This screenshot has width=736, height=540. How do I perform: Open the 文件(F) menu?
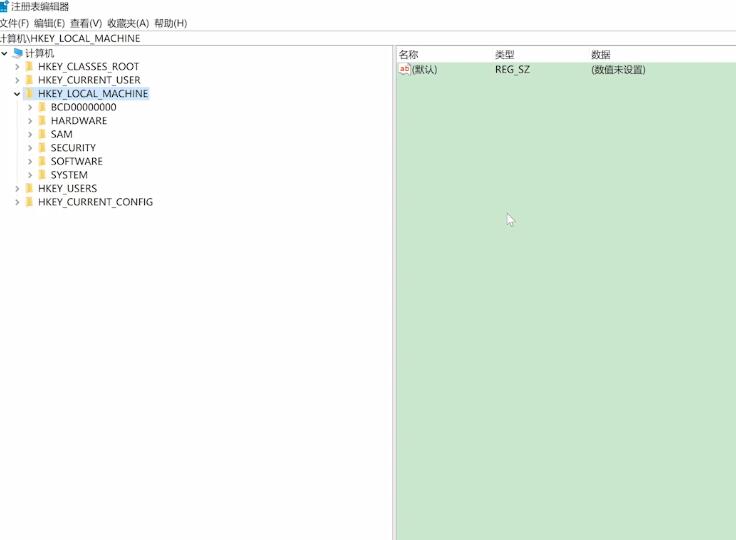coord(14,23)
